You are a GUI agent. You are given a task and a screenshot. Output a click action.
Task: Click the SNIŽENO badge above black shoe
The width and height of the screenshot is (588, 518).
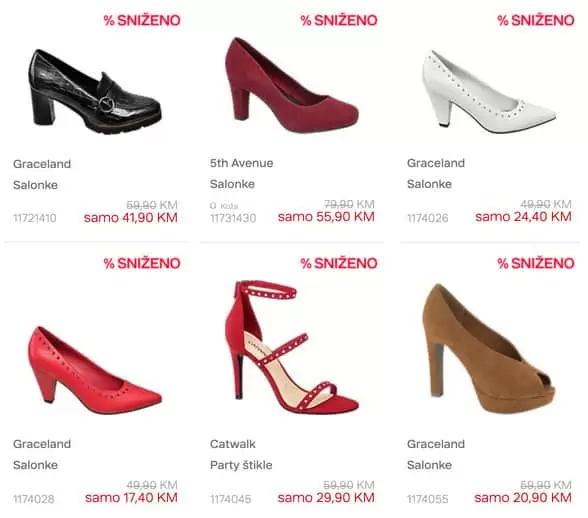pyautogui.click(x=142, y=20)
